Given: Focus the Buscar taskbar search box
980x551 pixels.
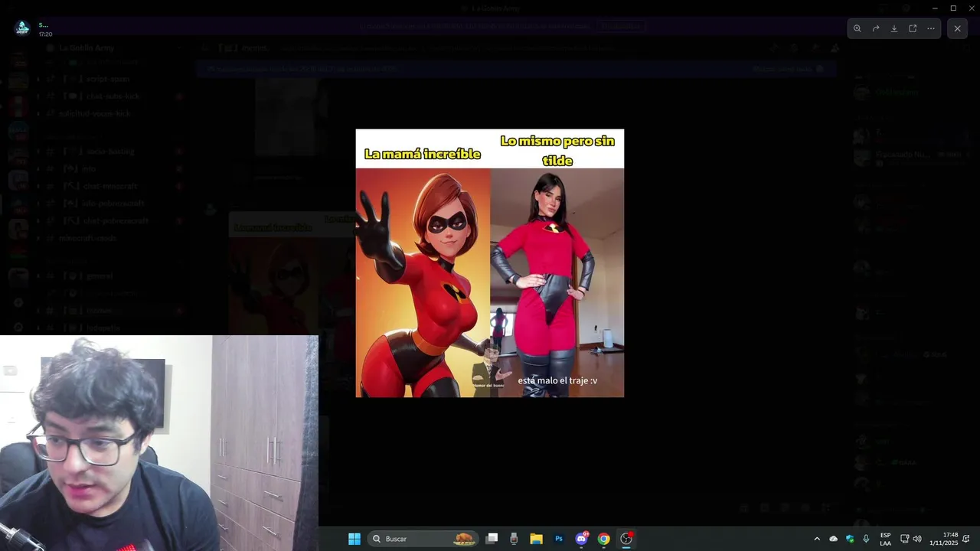Looking at the screenshot, I should (x=424, y=539).
